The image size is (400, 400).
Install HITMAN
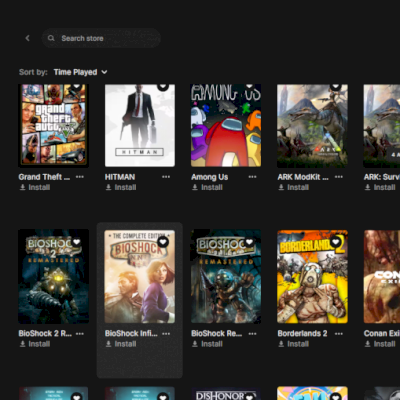(x=121, y=187)
